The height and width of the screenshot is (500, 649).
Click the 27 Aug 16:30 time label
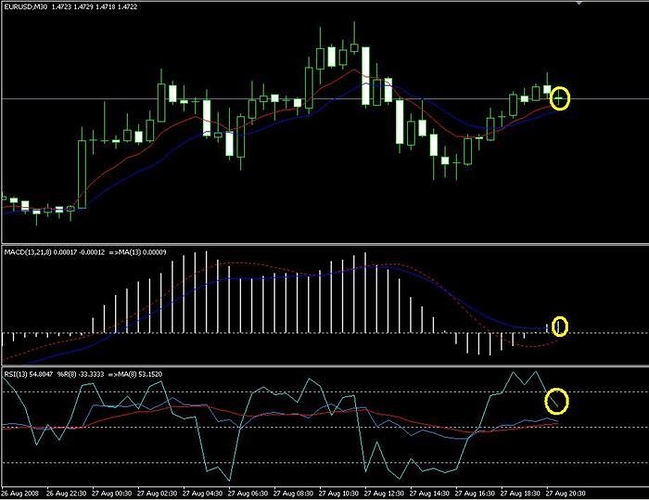475,493
